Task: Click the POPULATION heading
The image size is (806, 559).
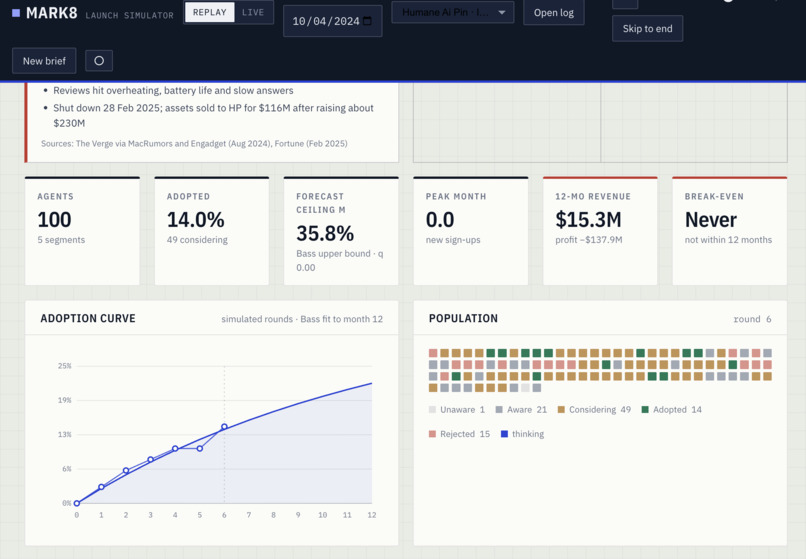Action: click(x=463, y=318)
